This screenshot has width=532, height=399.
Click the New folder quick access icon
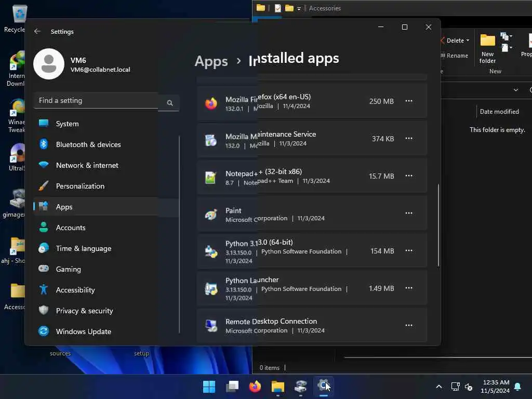(x=289, y=8)
